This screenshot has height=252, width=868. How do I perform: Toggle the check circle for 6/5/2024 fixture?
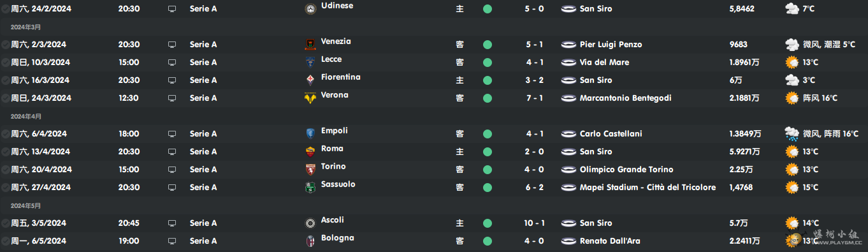[5, 241]
